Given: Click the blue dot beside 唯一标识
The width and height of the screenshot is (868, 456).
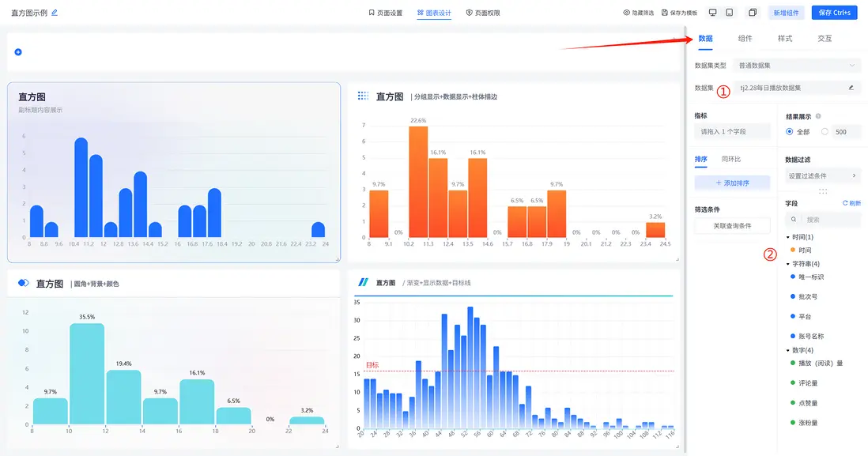Looking at the screenshot, I should pos(793,277).
